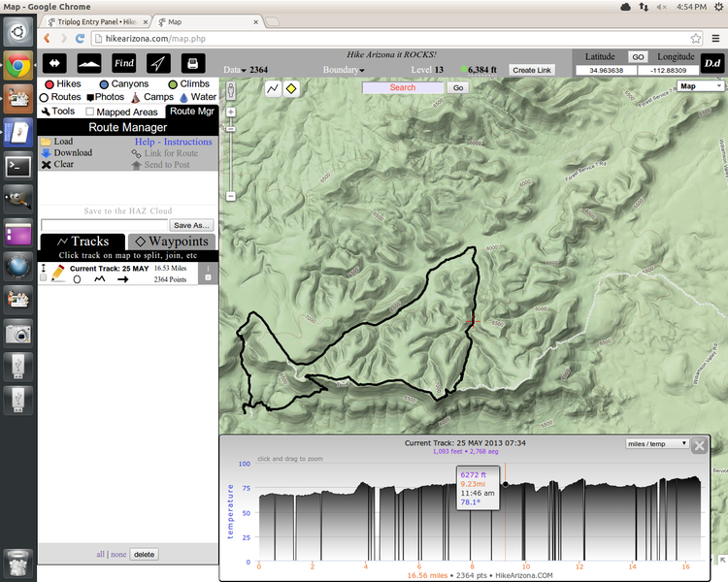Click the map Search input field
Screen dimensions: 728x582
click(x=403, y=87)
